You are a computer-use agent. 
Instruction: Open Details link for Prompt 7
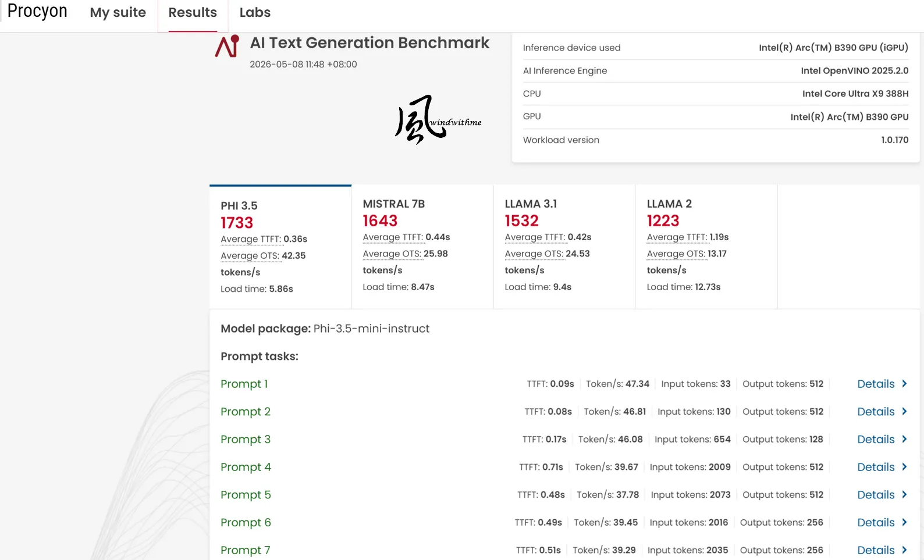tap(876, 550)
